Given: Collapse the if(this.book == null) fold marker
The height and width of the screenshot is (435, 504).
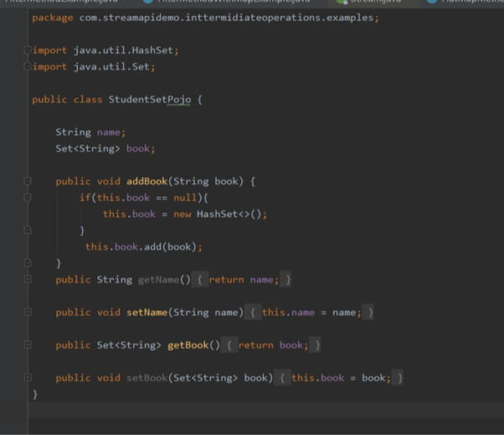Looking at the screenshot, I should point(28,197).
